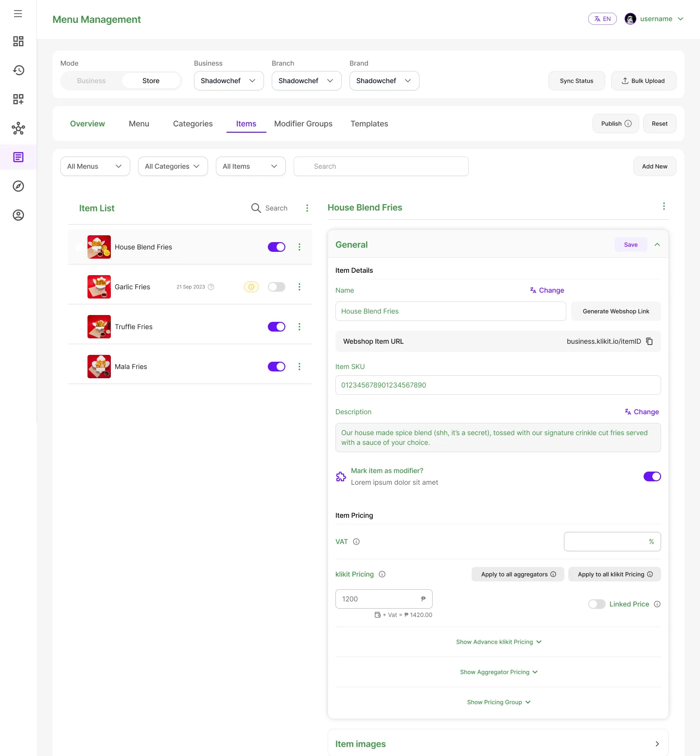Expand Show Advance klikit Pricing

(499, 642)
